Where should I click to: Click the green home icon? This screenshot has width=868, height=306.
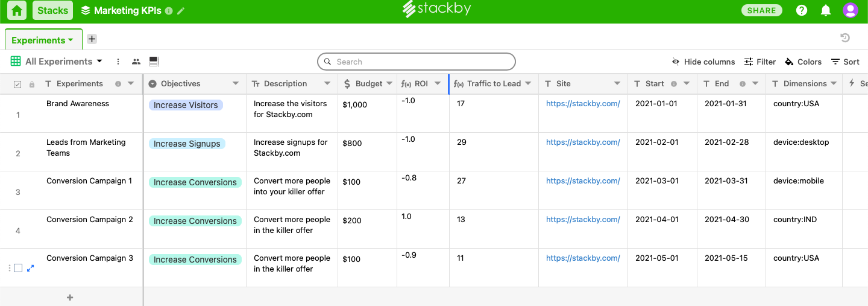pos(17,10)
